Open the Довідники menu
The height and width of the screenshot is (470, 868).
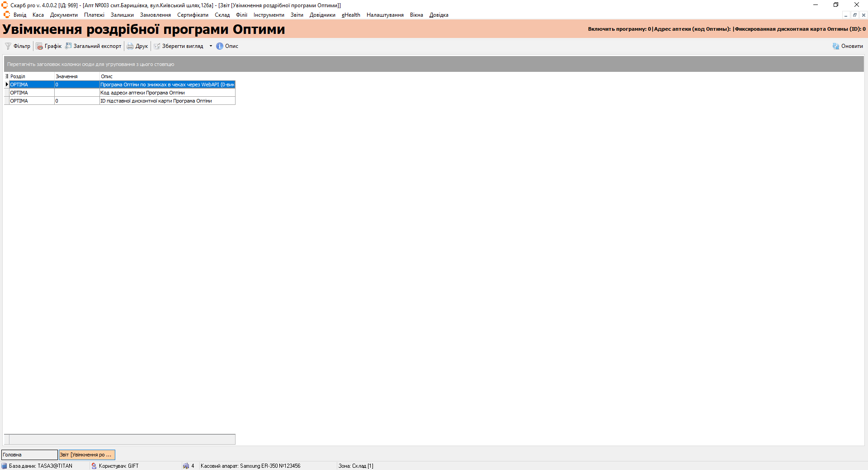coord(322,15)
